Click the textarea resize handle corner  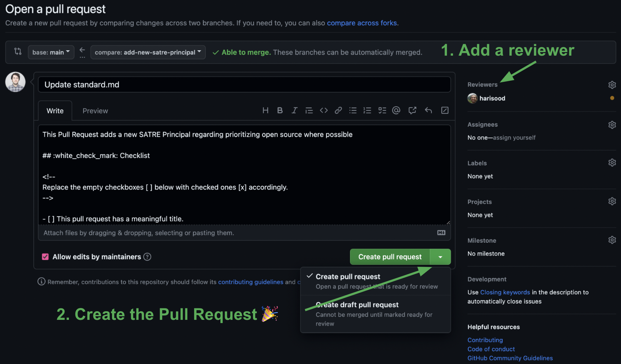click(x=448, y=222)
